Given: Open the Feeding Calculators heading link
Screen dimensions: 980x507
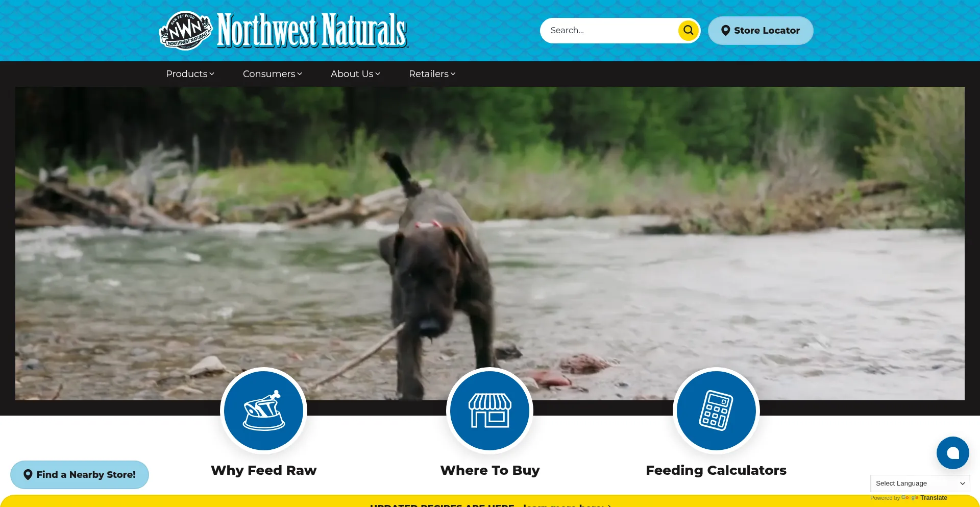Looking at the screenshot, I should (716, 470).
